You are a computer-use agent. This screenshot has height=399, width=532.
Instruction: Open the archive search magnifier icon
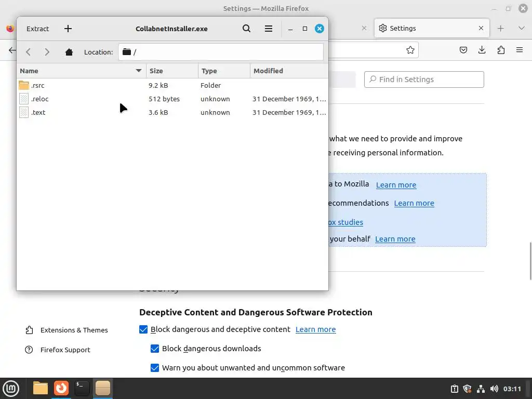click(247, 29)
